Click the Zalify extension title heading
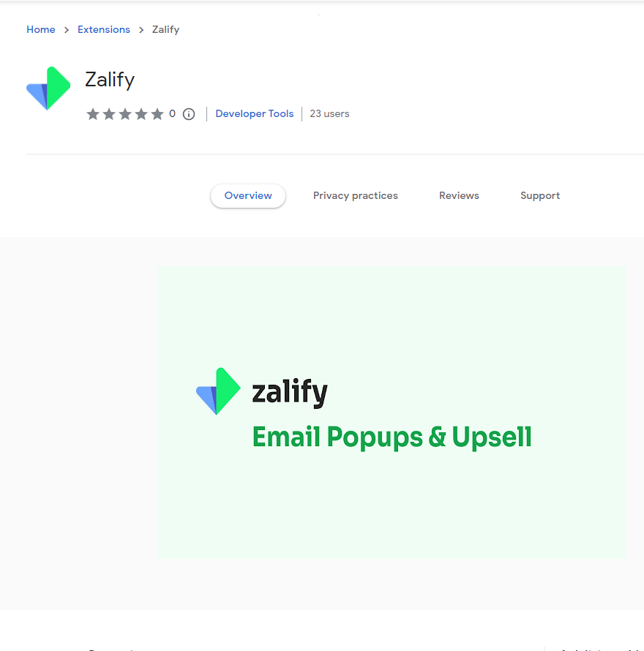 click(110, 80)
